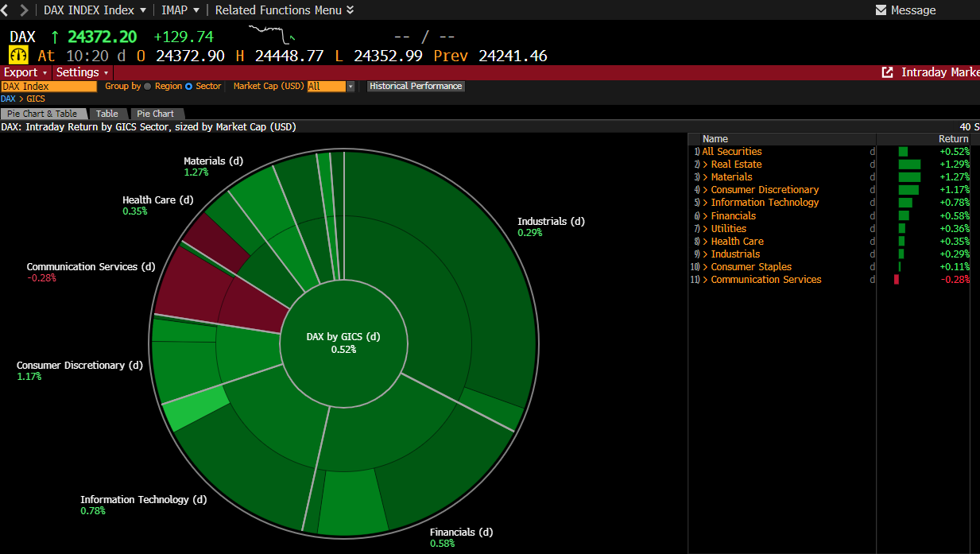The height and width of the screenshot is (554, 980).
Task: Click the Historical Performance button
Action: pyautogui.click(x=416, y=87)
